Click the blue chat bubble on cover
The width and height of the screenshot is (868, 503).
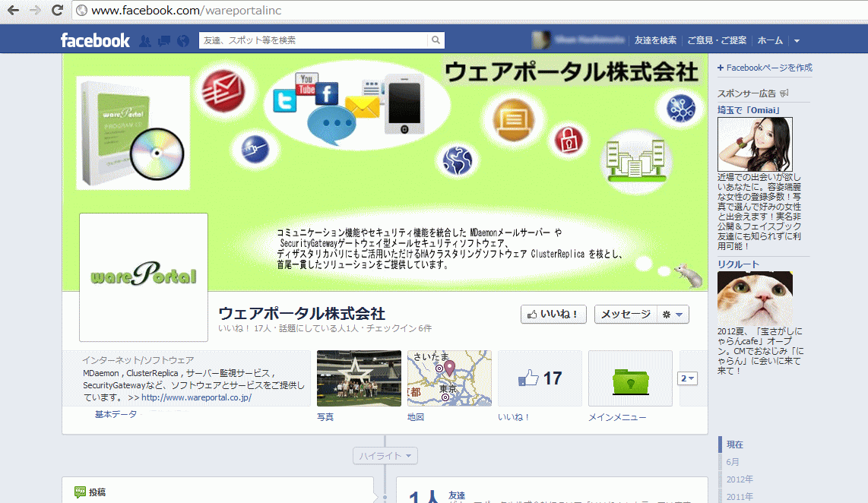[331, 125]
